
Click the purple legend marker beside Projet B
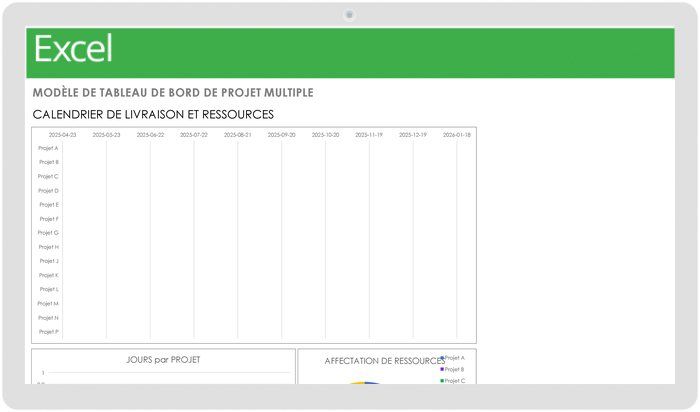(442, 370)
